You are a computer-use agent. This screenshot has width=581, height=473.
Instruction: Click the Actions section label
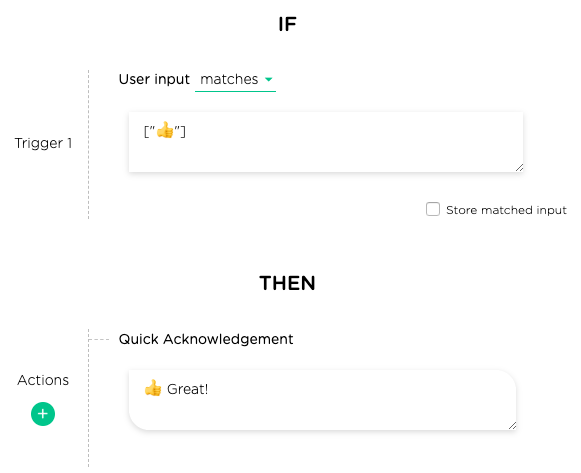click(x=43, y=380)
